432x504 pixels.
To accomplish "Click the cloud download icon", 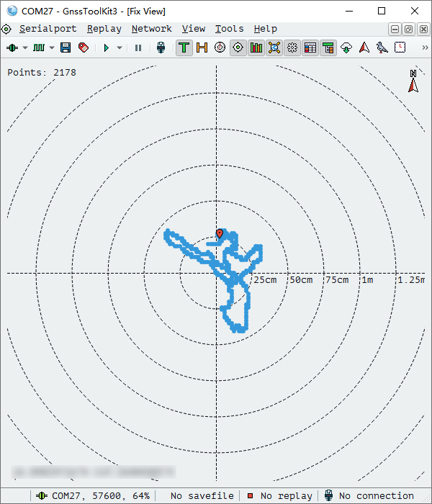I will [x=346, y=48].
